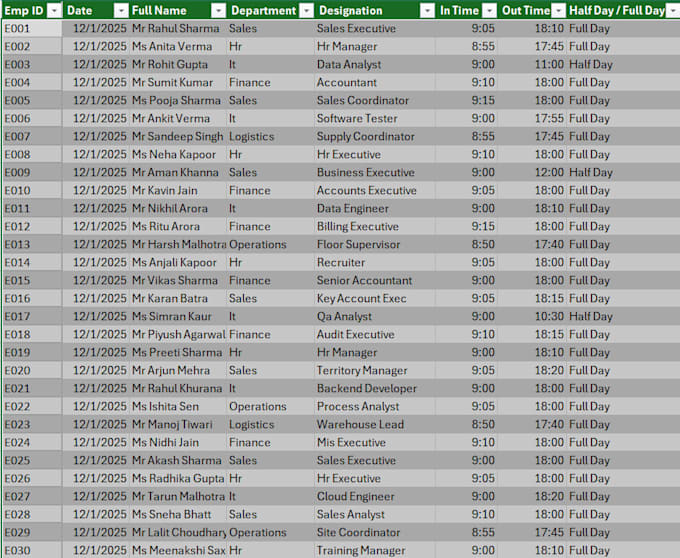Image resolution: width=680 pixels, height=558 pixels.
Task: Click the 'Ms Preeti Sharma' cell
Action: (177, 352)
